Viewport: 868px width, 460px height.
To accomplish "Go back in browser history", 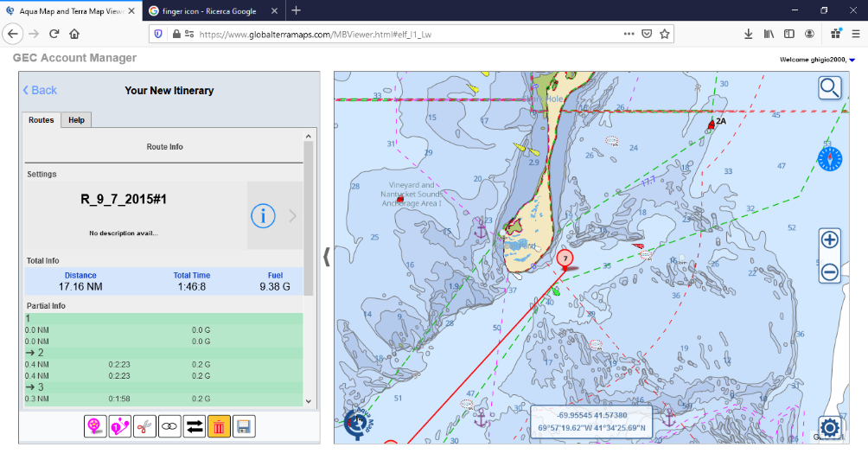I will [x=13, y=34].
